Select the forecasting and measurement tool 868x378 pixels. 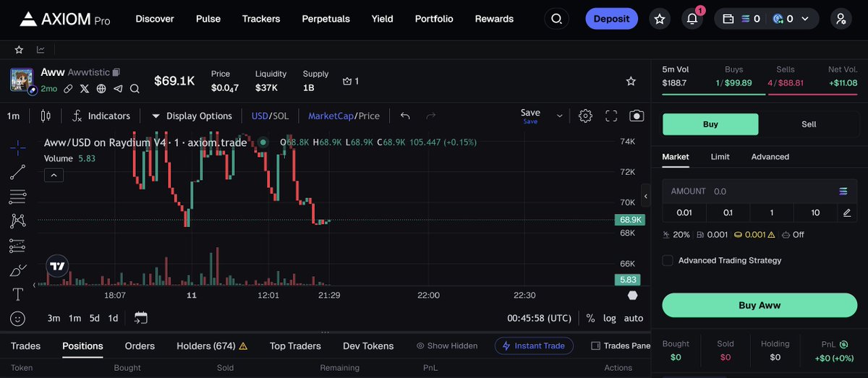click(18, 246)
